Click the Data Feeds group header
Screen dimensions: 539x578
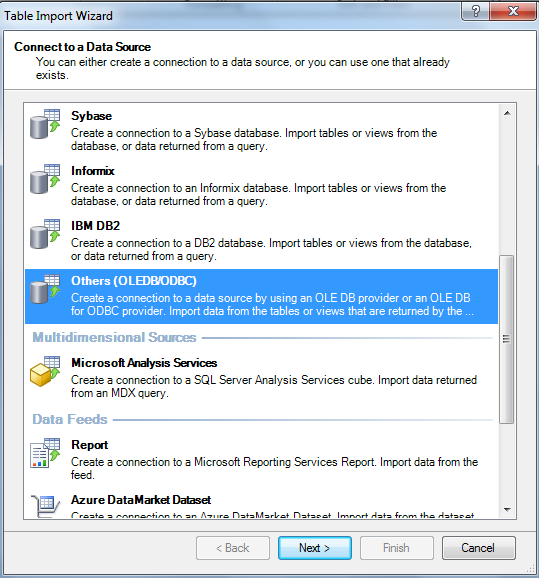point(70,419)
